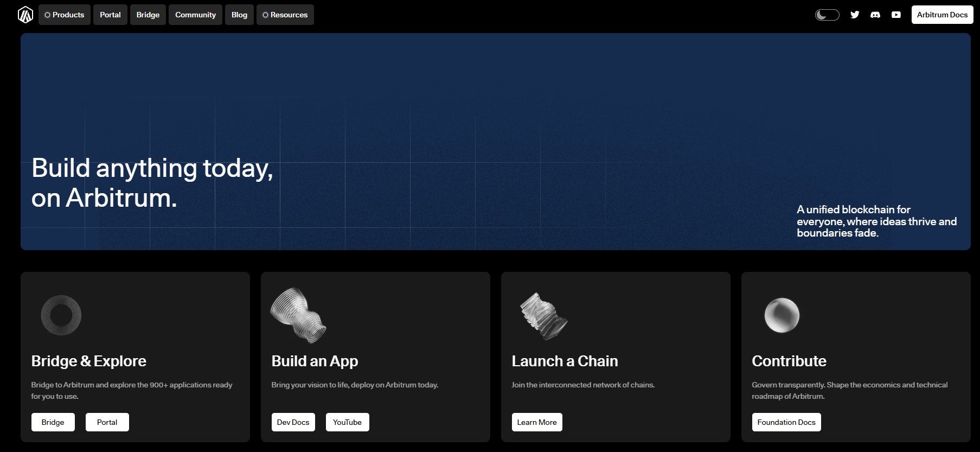This screenshot has width=980, height=452.
Task: Click 'A unified blockchain for everyone' tagline
Action: (x=876, y=221)
